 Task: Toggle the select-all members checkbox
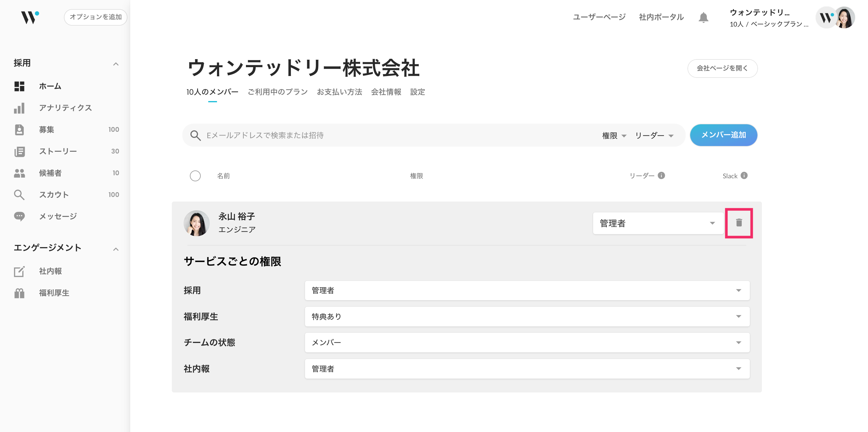(x=195, y=176)
